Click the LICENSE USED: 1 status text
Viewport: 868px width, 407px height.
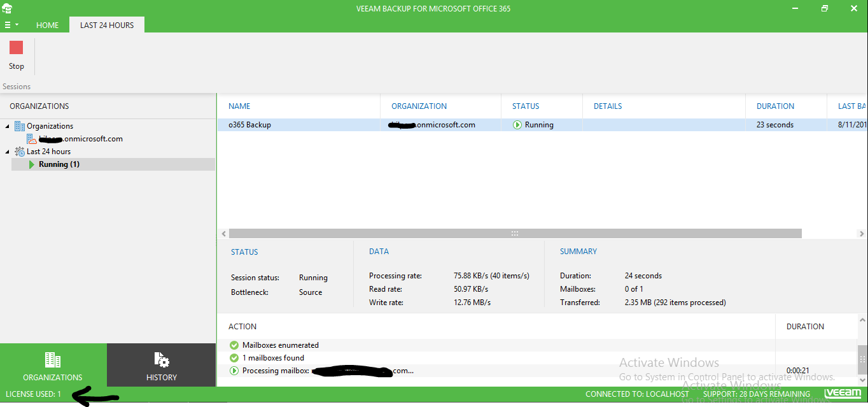click(x=33, y=394)
